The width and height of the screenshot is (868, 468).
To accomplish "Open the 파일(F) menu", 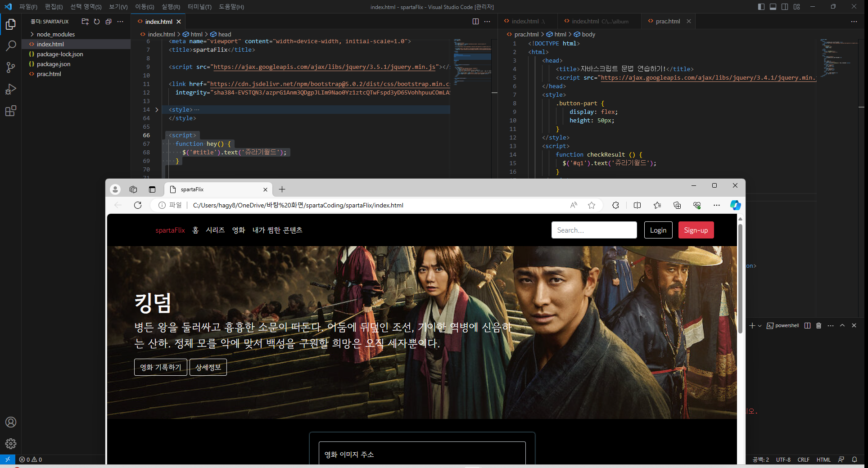I will tap(28, 7).
